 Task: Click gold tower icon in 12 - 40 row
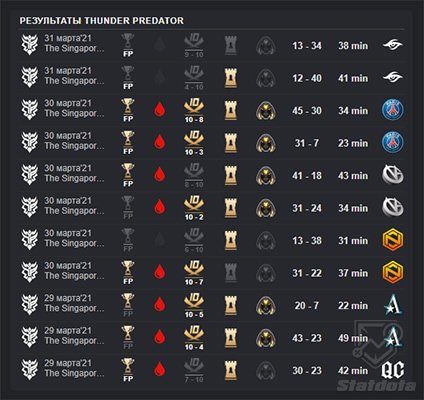(231, 78)
